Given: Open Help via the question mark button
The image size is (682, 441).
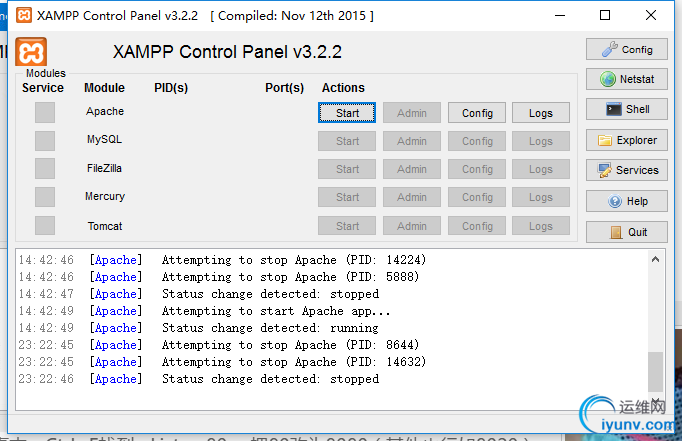Looking at the screenshot, I should tap(626, 201).
